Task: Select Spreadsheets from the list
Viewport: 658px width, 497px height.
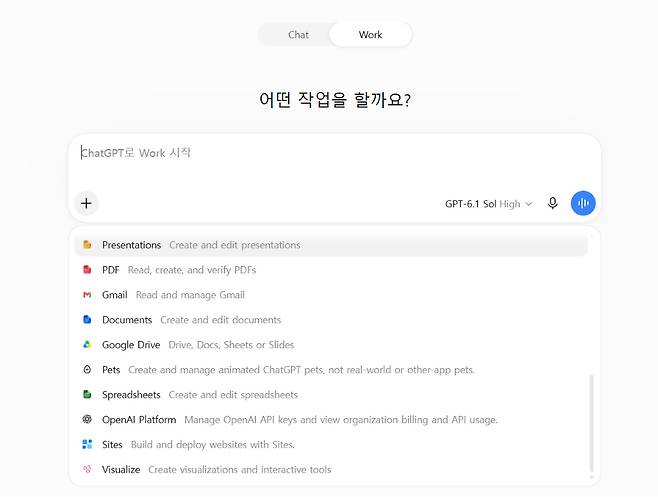Action: coord(331,394)
